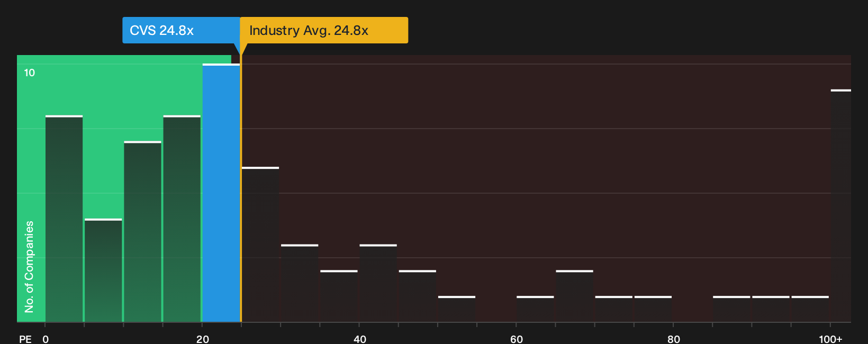Select the histogram bar for PE 90-95

click(771, 309)
